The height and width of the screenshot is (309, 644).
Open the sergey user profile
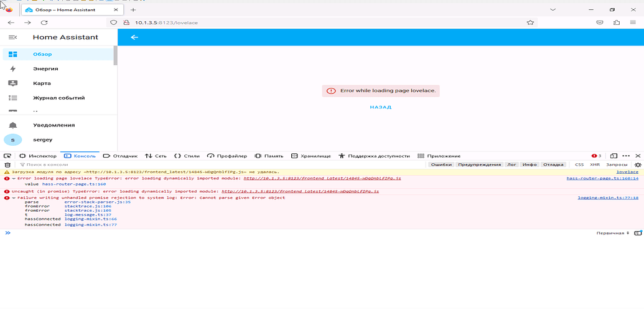point(58,140)
